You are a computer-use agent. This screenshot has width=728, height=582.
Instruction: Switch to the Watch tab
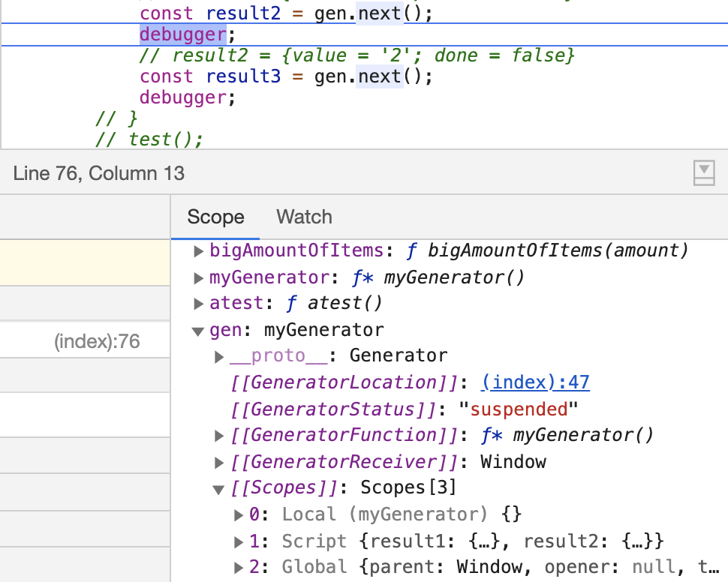304,217
